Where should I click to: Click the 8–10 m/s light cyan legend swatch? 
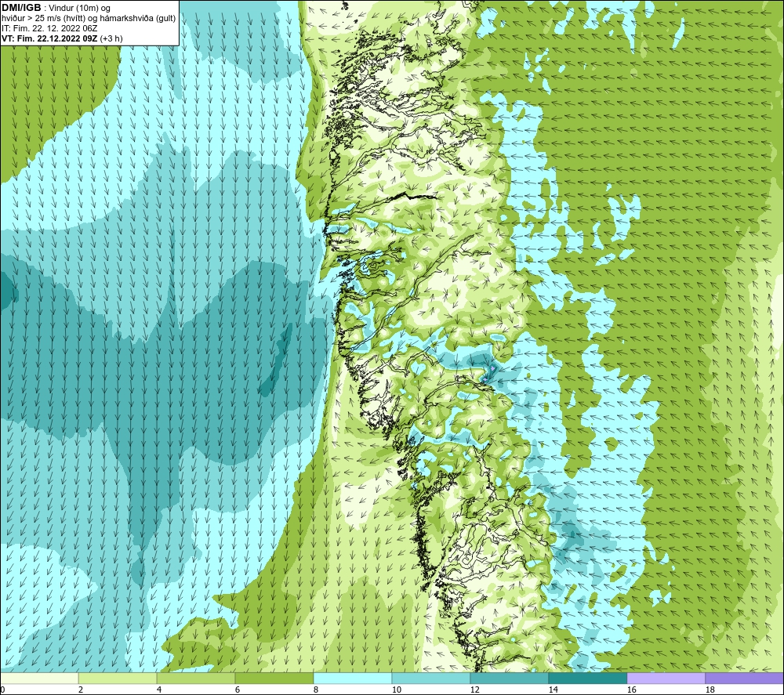(353, 678)
